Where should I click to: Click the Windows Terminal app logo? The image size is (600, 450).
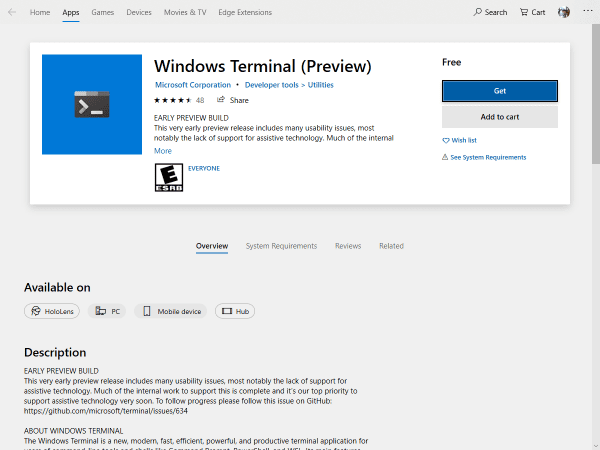(92, 104)
